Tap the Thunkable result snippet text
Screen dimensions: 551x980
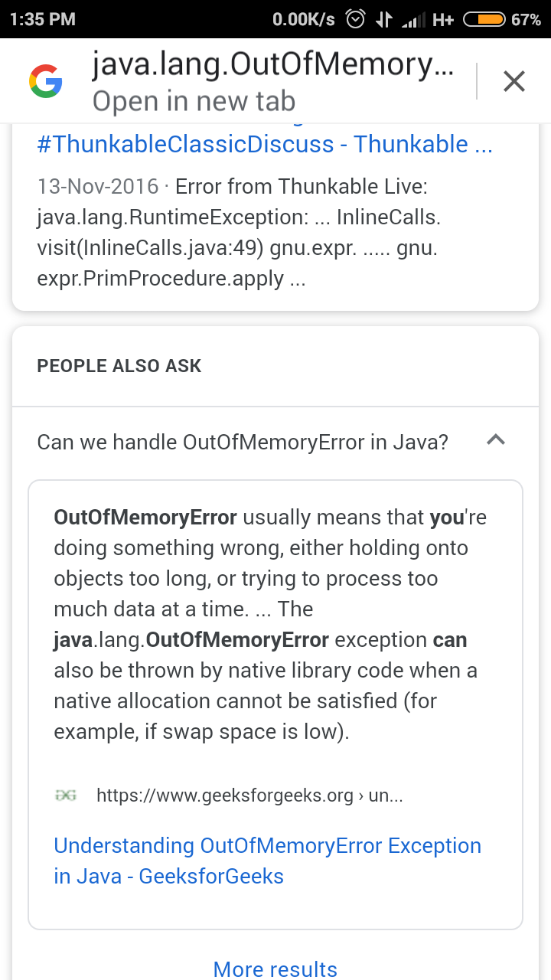(x=238, y=233)
